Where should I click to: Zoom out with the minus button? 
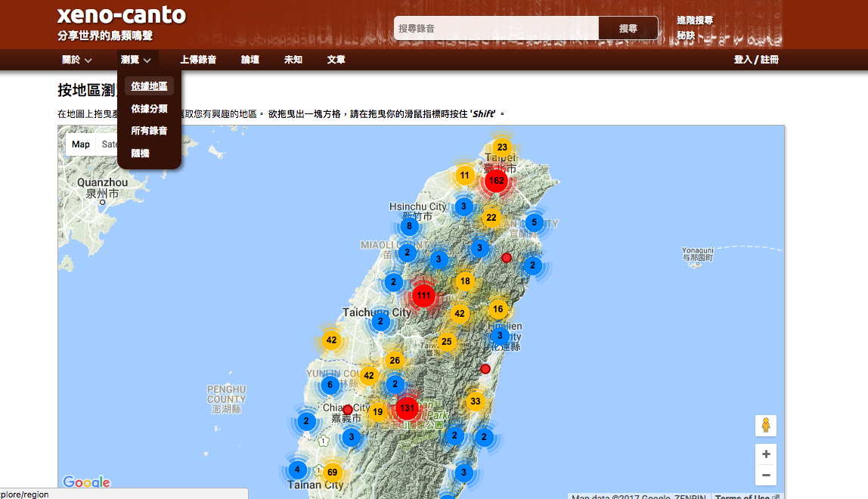point(766,476)
